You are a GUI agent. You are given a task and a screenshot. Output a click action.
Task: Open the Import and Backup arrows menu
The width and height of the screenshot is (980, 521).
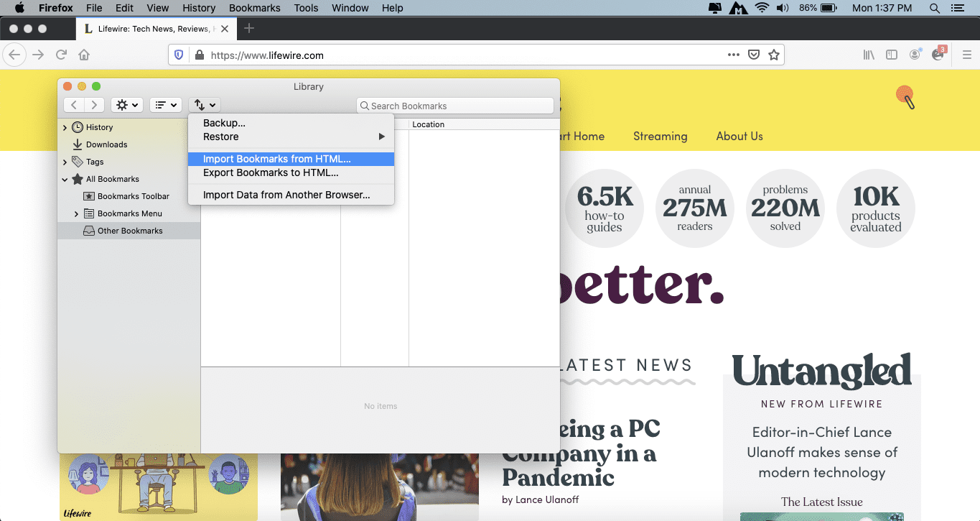coord(205,105)
